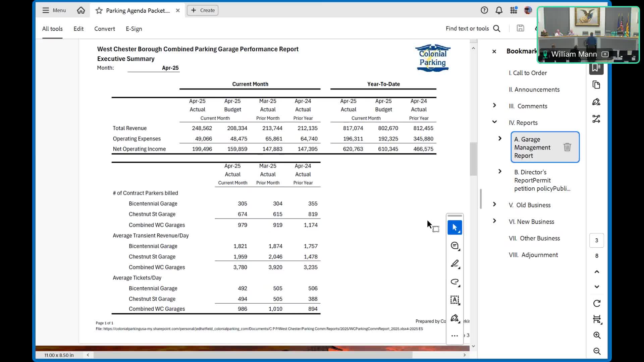This screenshot has height=362, width=644.
Task: Star the Parking Agenda Packet tab
Action: pos(99,10)
